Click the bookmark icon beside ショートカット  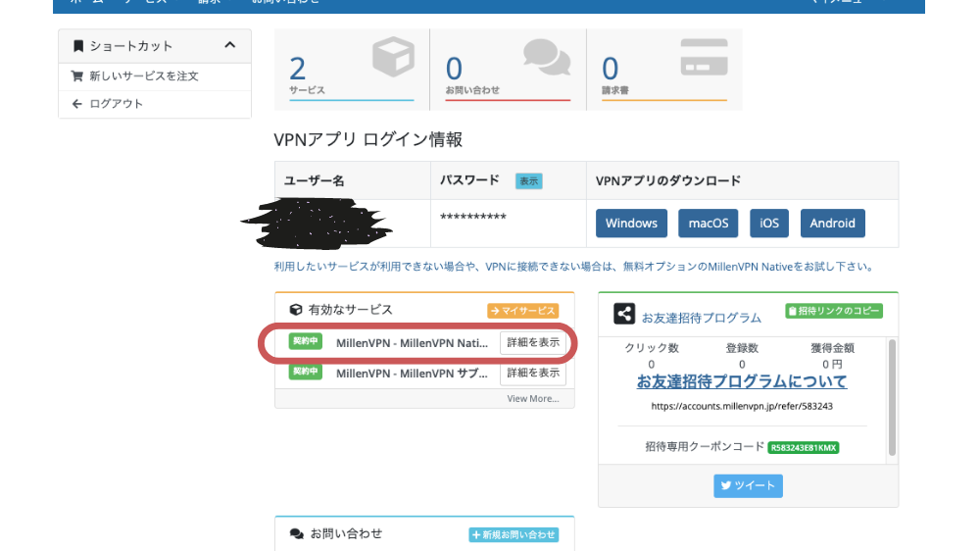(78, 46)
